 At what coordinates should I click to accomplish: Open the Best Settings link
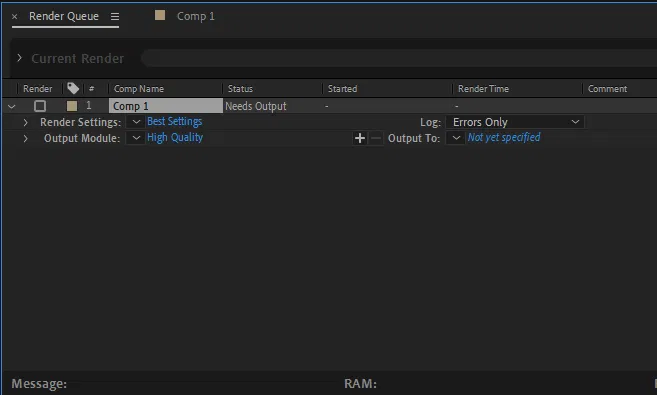tap(174, 121)
